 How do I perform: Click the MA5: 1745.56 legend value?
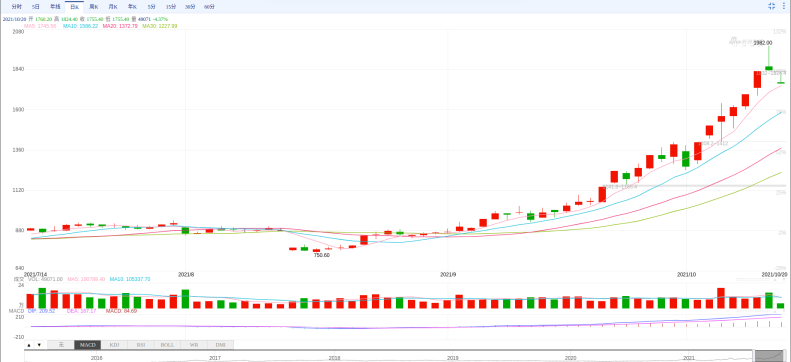[40, 26]
